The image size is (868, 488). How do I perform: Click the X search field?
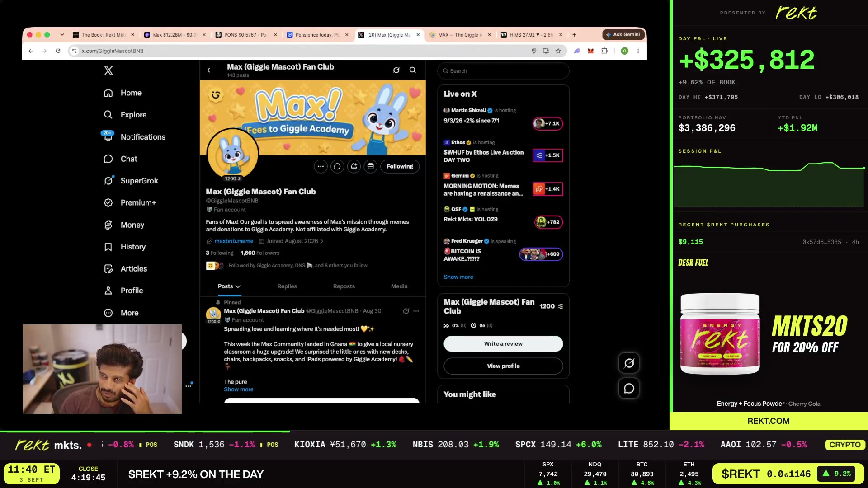coord(503,71)
